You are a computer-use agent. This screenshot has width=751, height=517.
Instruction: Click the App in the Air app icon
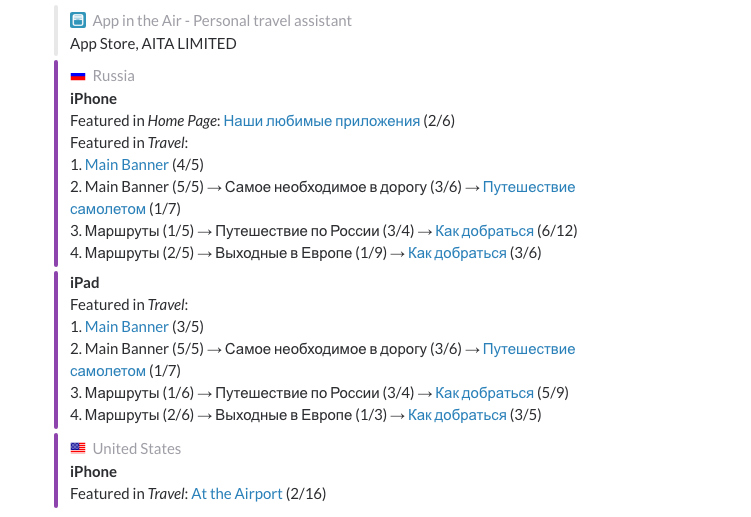pos(78,20)
